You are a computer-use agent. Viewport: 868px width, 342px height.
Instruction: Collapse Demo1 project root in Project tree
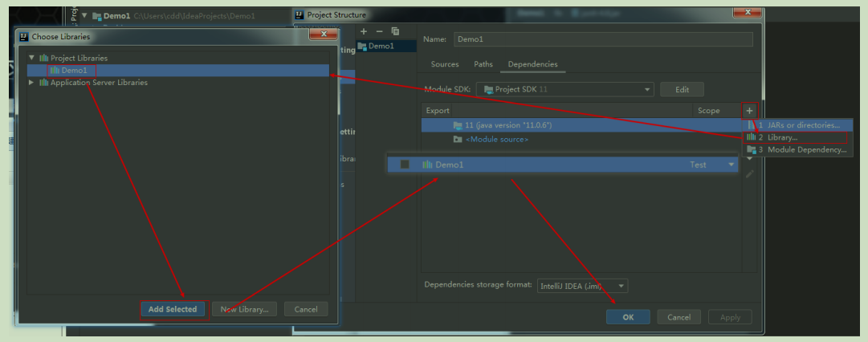pyautogui.click(x=84, y=15)
